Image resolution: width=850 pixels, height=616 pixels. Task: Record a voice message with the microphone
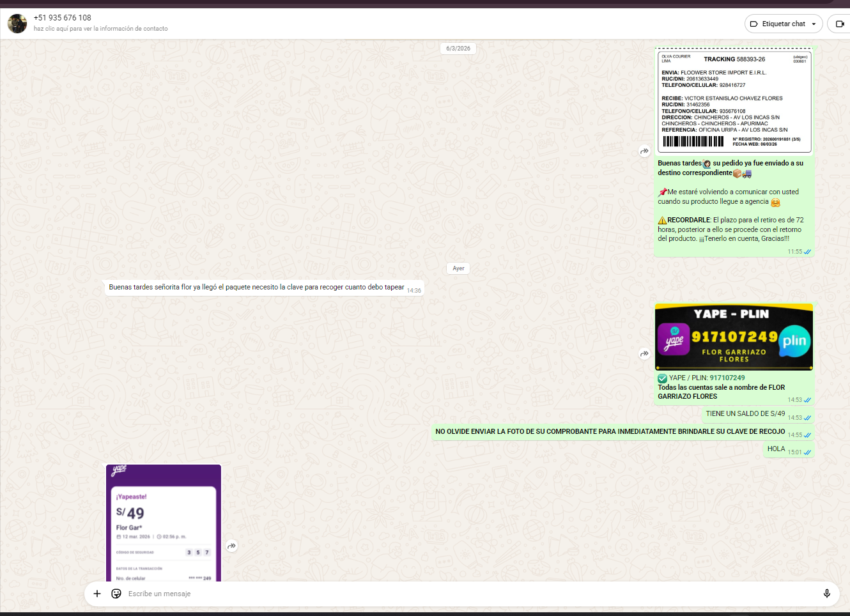tap(826, 594)
